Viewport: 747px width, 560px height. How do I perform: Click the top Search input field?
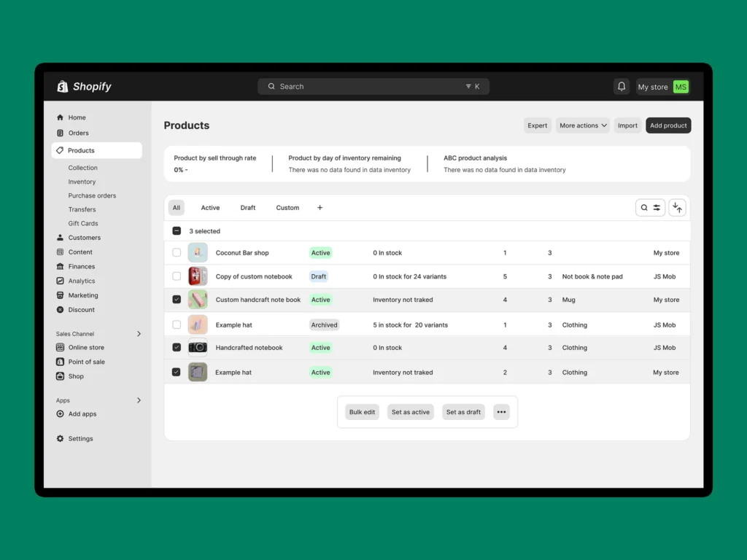[373, 86]
